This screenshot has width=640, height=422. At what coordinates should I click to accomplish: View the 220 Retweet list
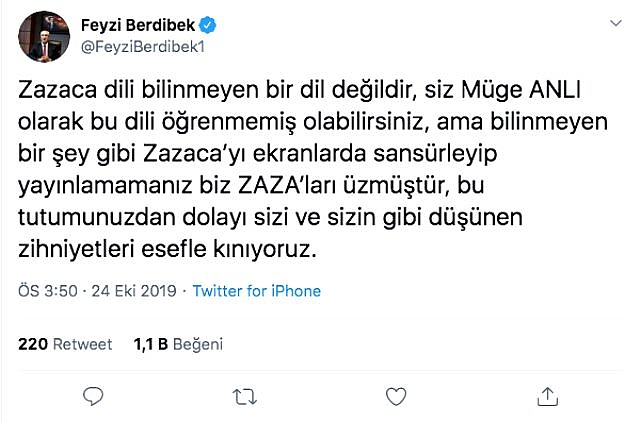pos(65,343)
